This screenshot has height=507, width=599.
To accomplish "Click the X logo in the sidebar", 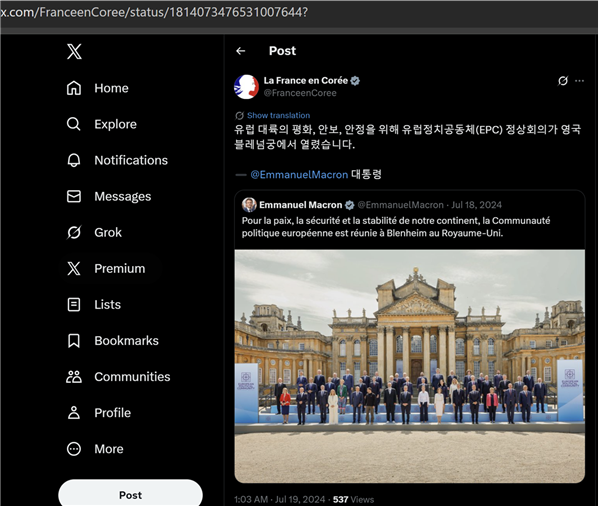I will [x=74, y=51].
